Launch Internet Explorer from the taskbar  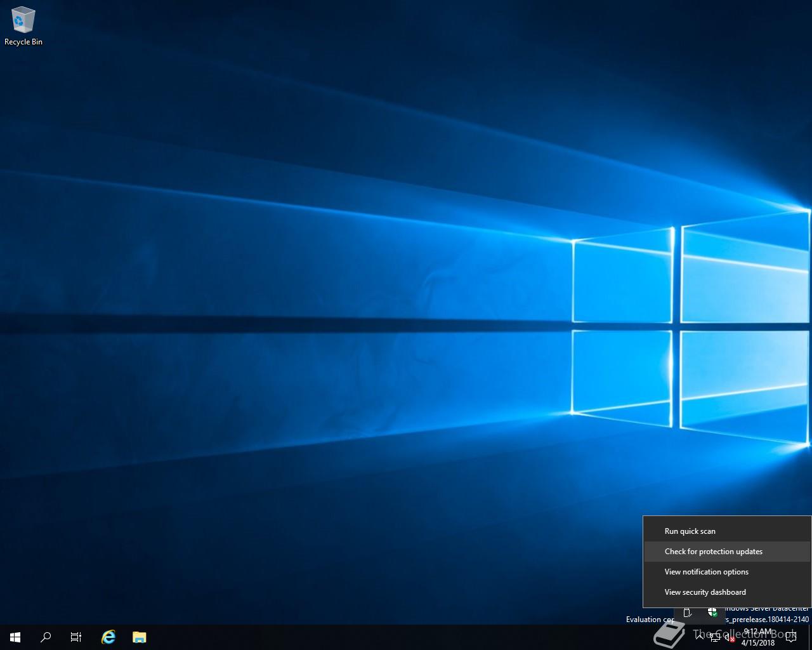tap(108, 637)
